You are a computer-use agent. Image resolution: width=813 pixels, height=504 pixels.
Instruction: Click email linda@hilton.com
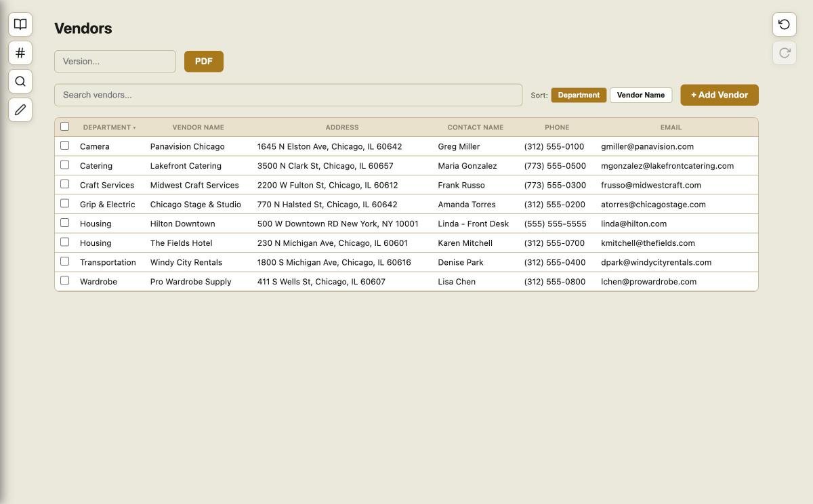(x=633, y=224)
